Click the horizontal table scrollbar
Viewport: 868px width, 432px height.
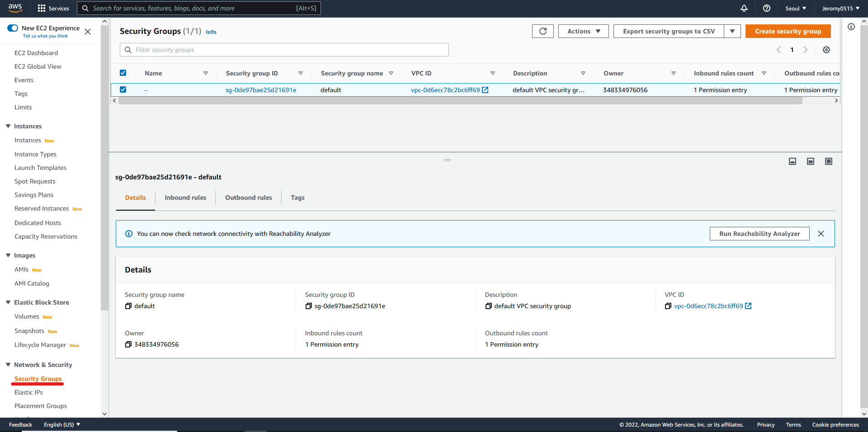point(460,101)
